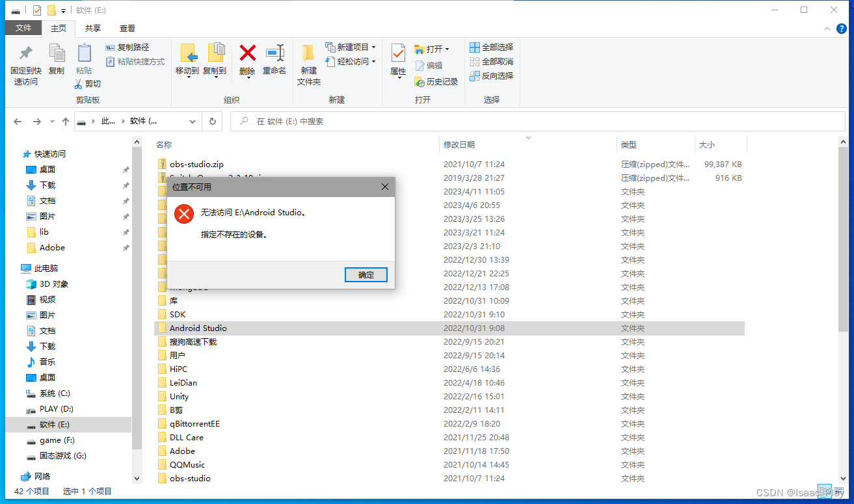854x504 pixels.
Task: Open the 文件 menu tab
Action: [x=23, y=28]
